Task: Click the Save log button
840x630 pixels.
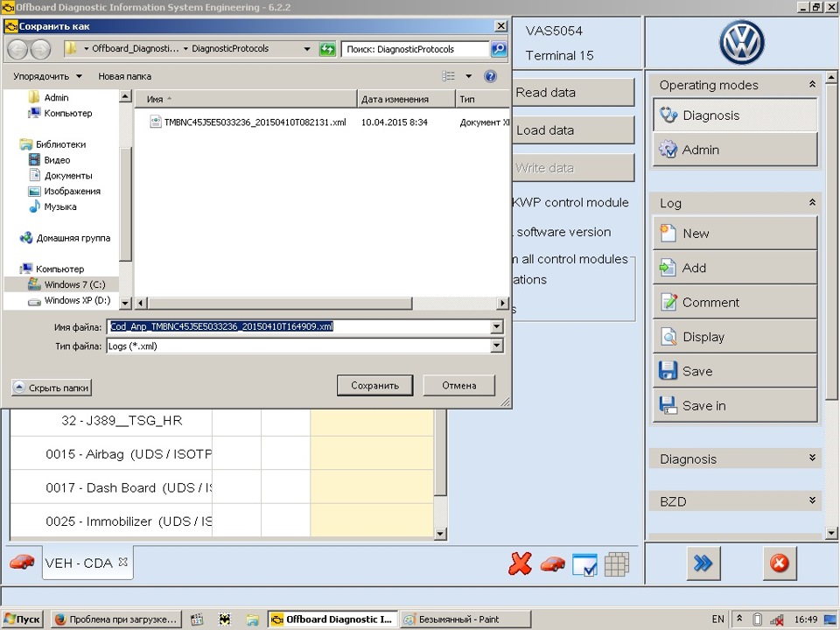Action: coord(735,371)
